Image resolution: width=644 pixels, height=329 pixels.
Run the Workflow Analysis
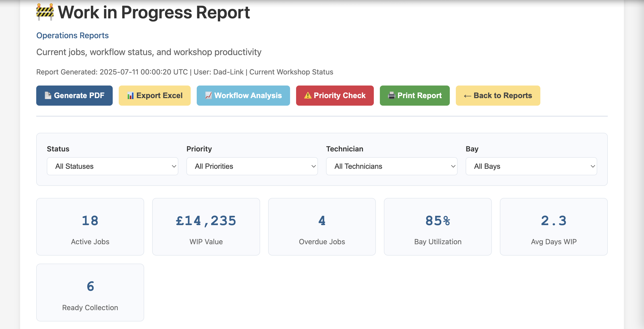pyautogui.click(x=243, y=95)
